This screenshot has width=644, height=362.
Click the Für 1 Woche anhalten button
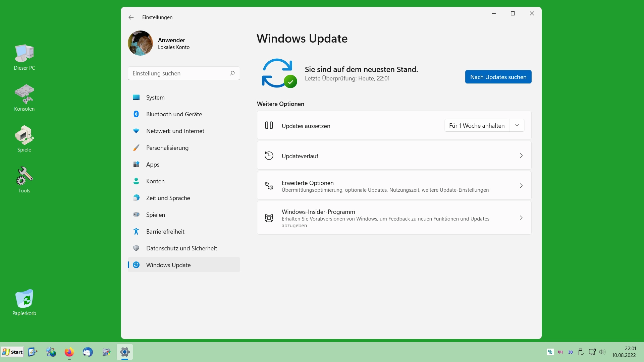point(477,125)
